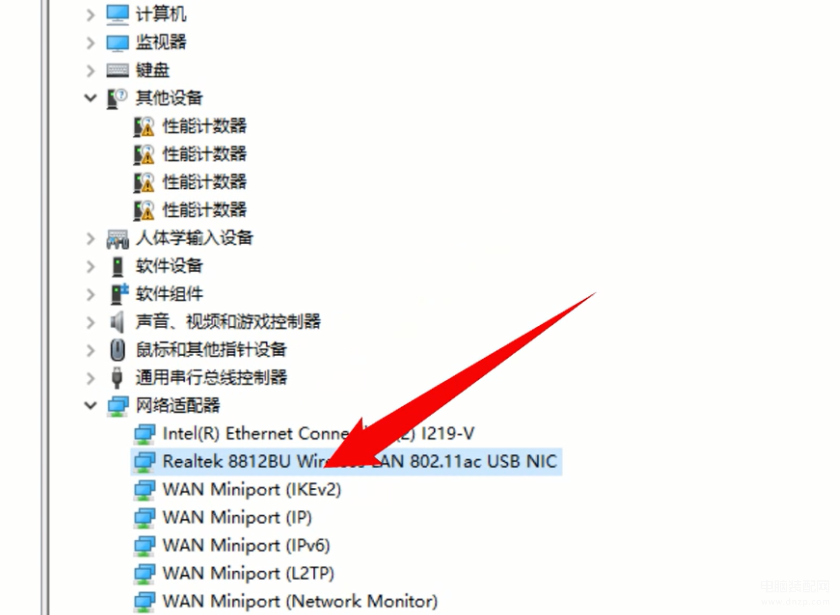Click the 监视器 monitor icon
Screen dimensions: 840x615
pos(117,42)
